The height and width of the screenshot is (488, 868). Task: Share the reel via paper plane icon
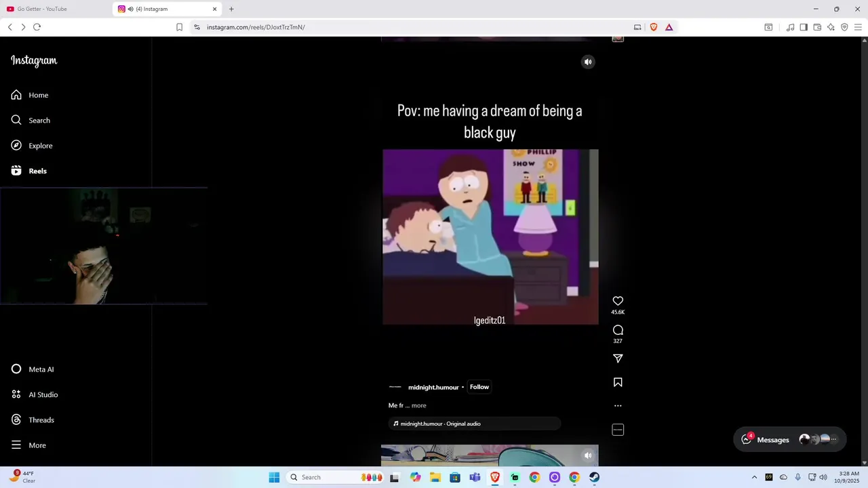click(x=618, y=359)
